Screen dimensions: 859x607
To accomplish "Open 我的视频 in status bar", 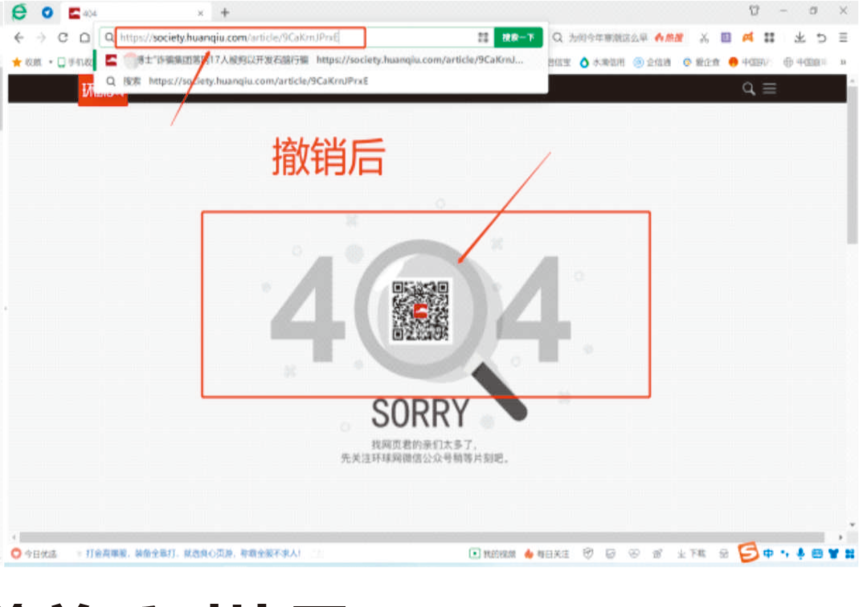I will (493, 554).
